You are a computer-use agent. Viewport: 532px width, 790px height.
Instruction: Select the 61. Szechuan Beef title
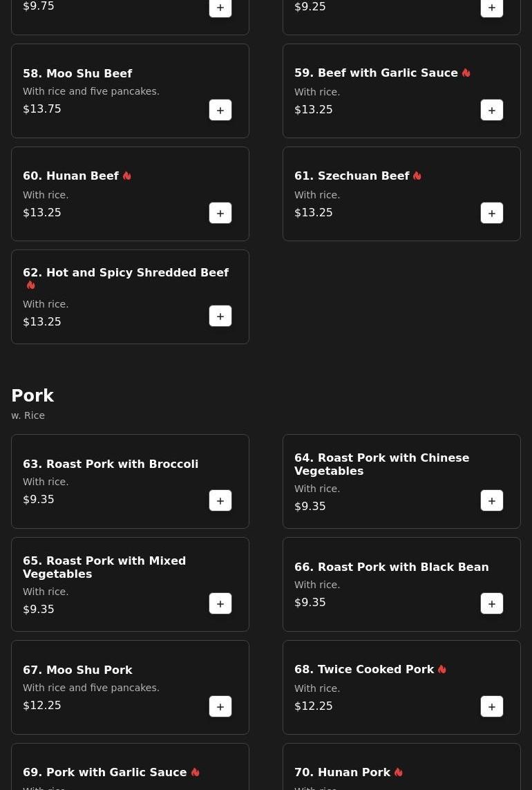click(352, 176)
